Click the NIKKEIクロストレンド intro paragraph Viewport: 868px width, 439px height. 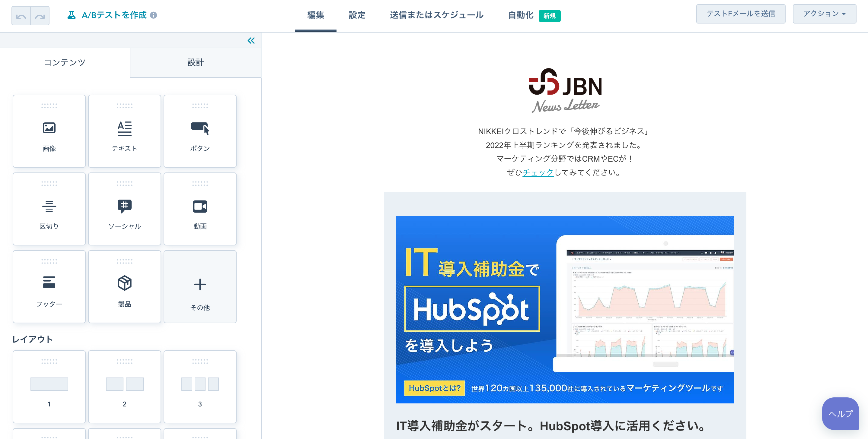click(564, 151)
